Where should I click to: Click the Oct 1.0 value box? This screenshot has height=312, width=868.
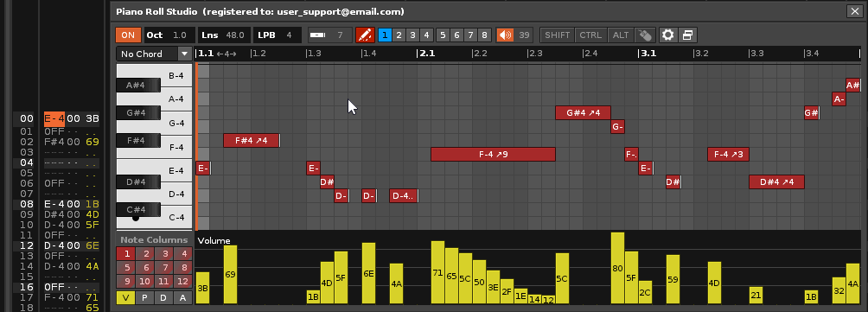tap(169, 35)
